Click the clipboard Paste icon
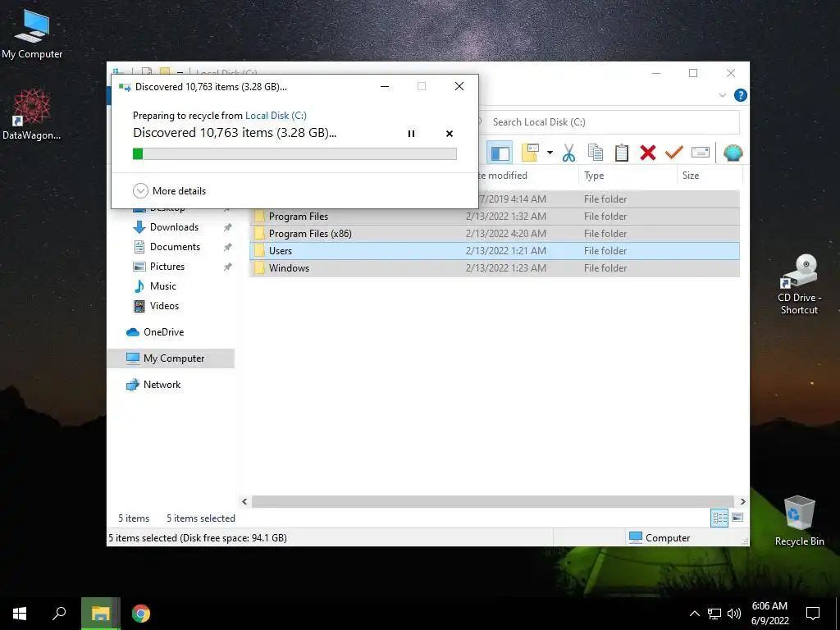The width and height of the screenshot is (840, 630). (622, 153)
